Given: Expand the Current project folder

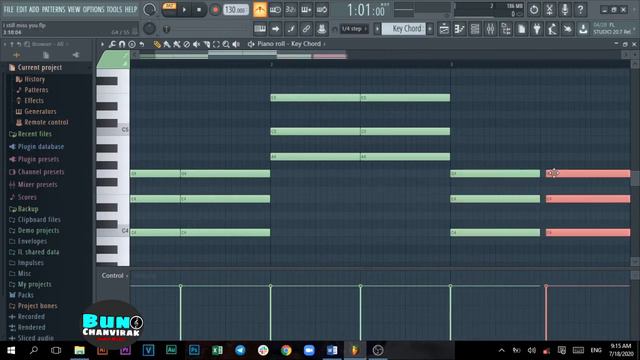Looking at the screenshot, I should pyautogui.click(x=40, y=68).
